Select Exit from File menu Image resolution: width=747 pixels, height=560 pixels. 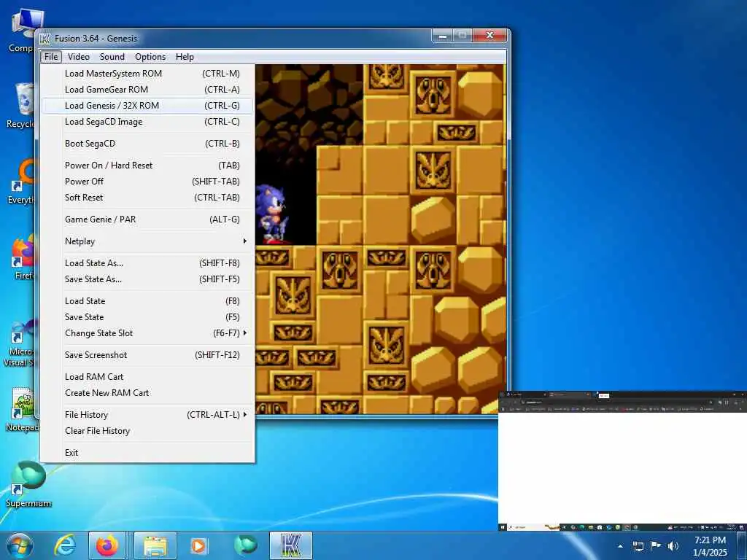pyautogui.click(x=147, y=453)
